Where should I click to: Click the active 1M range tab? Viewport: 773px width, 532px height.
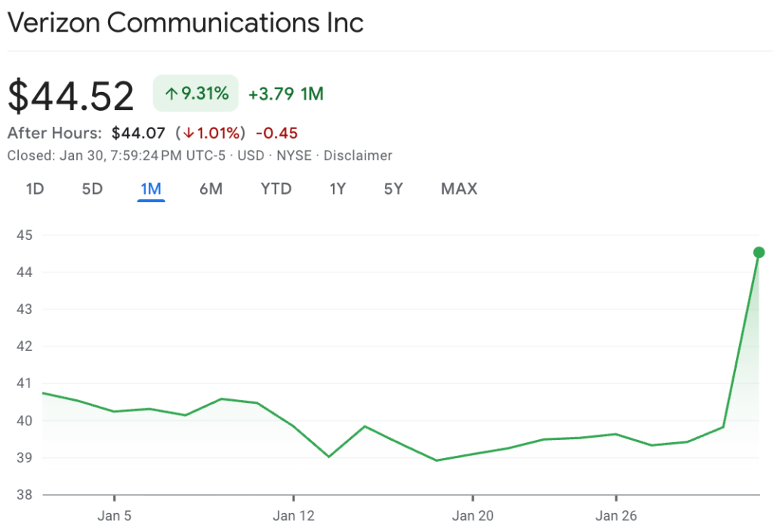(x=151, y=189)
